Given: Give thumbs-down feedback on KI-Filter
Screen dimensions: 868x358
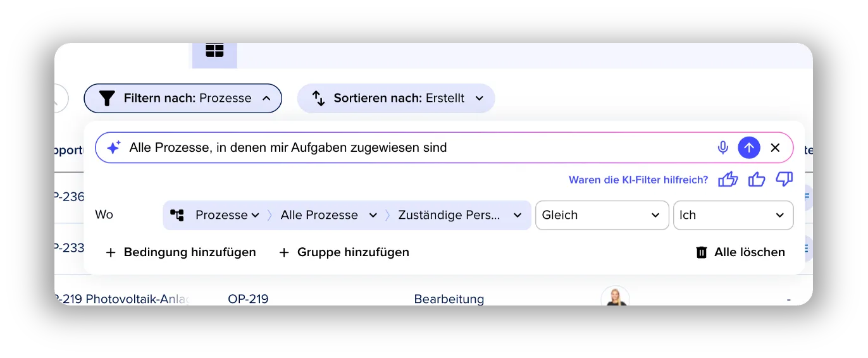Looking at the screenshot, I should pos(784,180).
